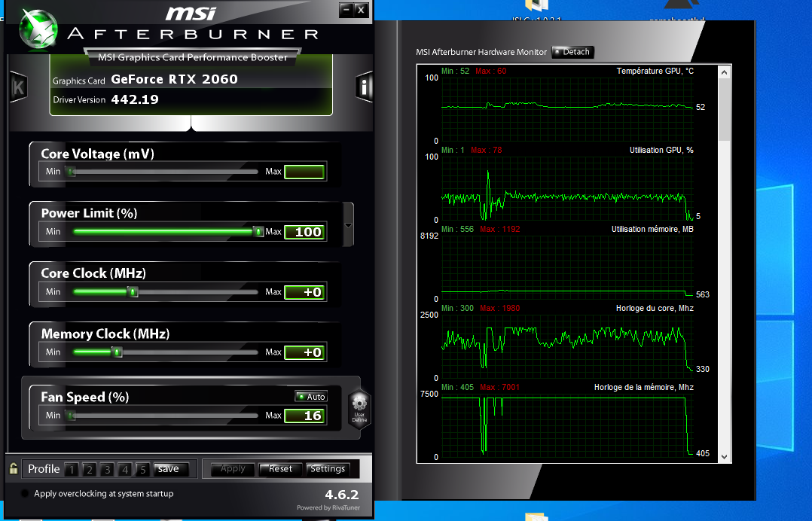The width and height of the screenshot is (812, 521).
Task: Click the 'MSI Afterburner Hardware Monitor' title
Action: click(481, 52)
